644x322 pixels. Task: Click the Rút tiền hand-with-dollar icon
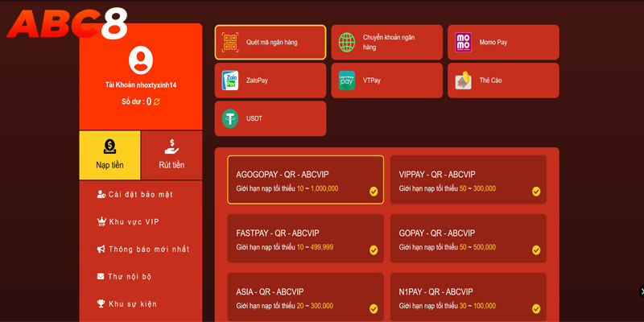171,147
